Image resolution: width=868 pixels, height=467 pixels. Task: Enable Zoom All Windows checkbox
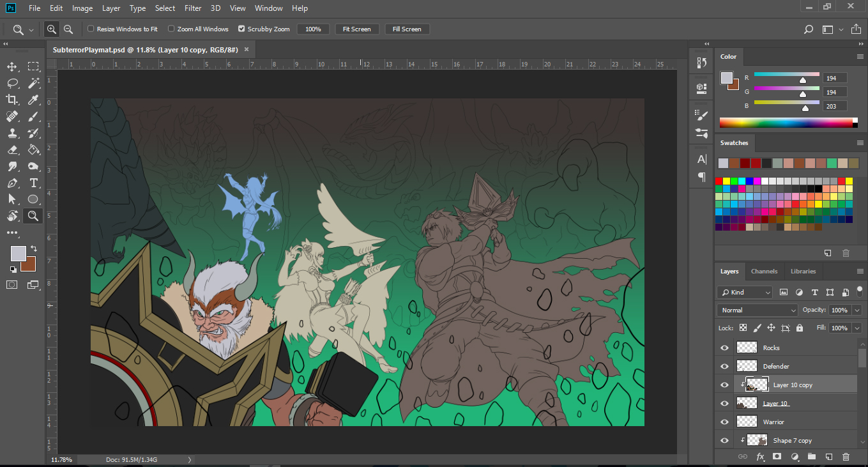(171, 29)
